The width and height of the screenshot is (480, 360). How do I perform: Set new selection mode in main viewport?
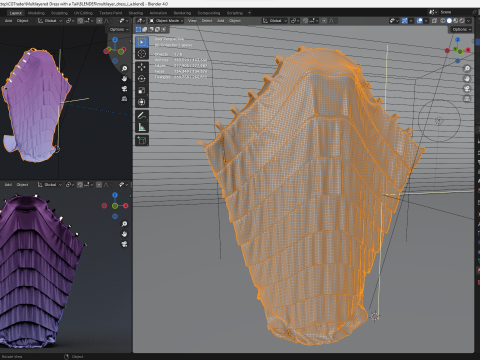(138, 29)
